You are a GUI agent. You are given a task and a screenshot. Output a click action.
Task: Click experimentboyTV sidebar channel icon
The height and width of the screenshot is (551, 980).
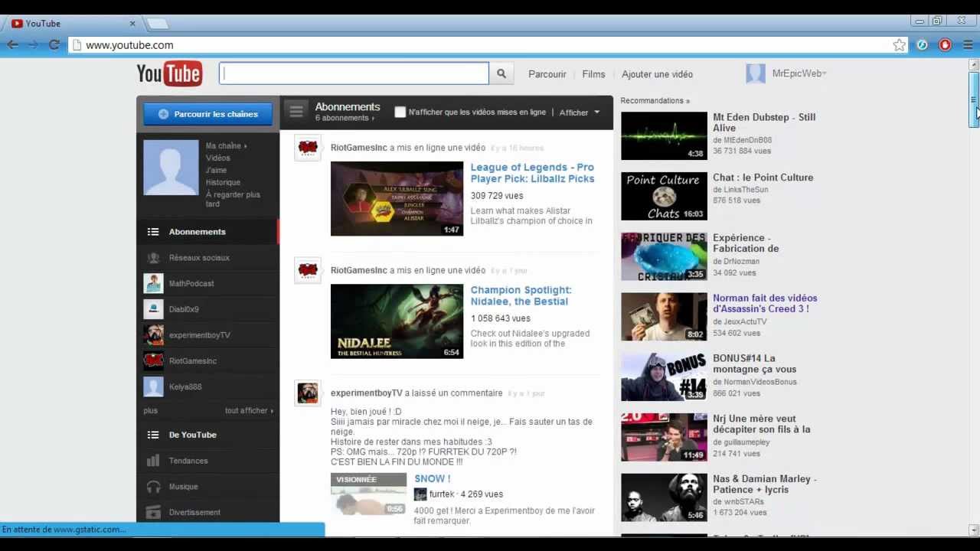tap(153, 335)
